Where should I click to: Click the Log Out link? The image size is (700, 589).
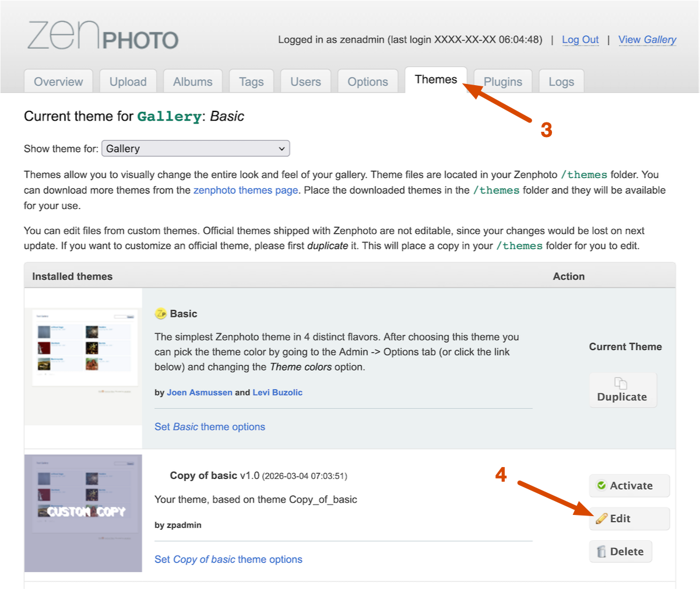tap(580, 40)
